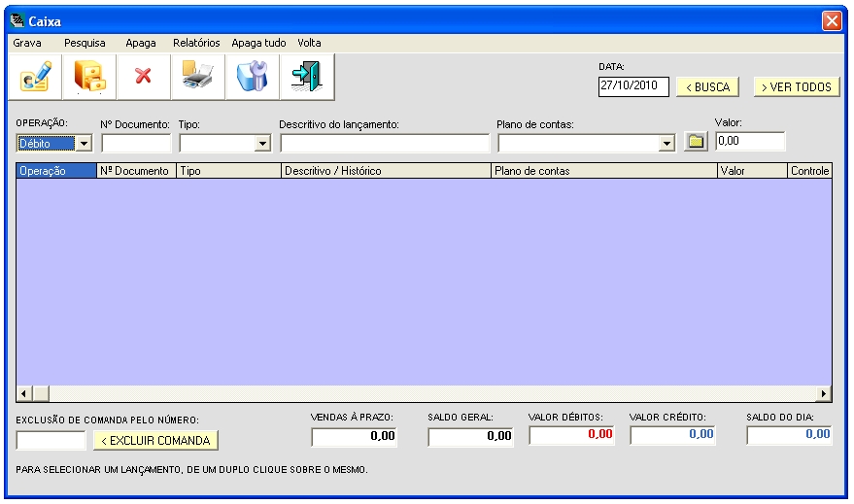This screenshot has height=504, width=854.
Task: Click the right arrow of horizontal scrollbar
Action: (824, 393)
